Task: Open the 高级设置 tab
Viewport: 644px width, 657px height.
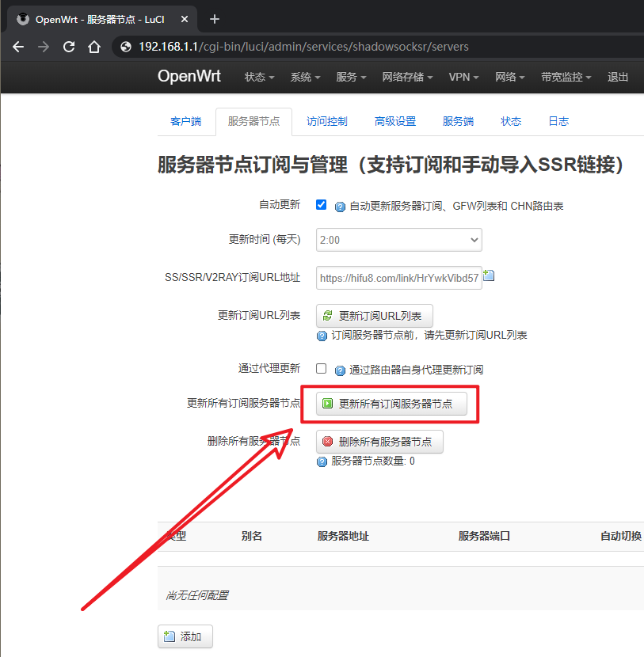Action: click(395, 122)
